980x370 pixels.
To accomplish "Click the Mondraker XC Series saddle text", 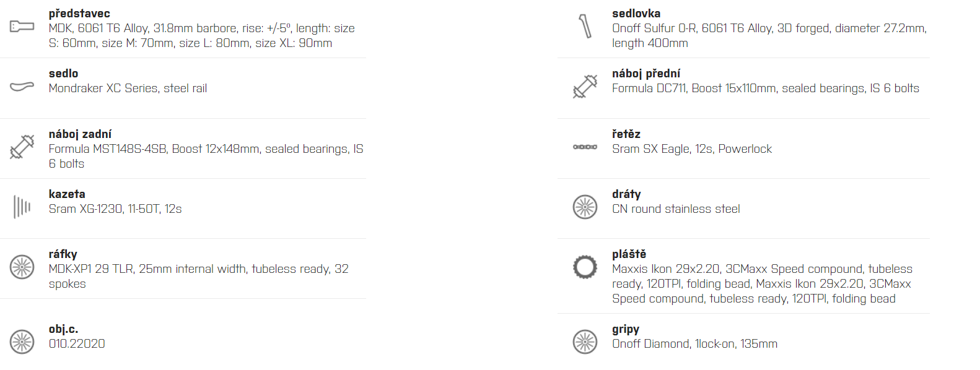I will [x=128, y=88].
